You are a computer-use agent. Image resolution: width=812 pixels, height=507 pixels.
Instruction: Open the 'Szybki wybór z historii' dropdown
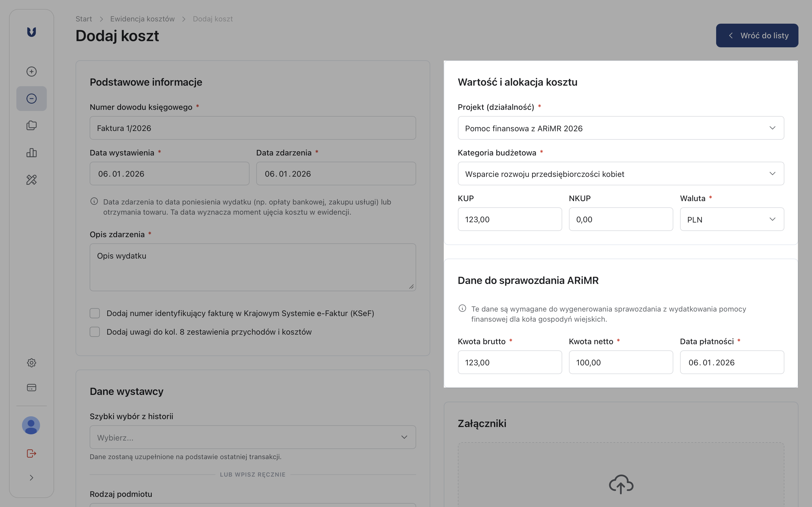click(252, 437)
